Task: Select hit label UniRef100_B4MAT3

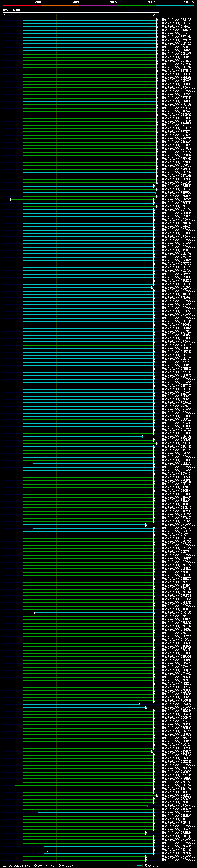Action: click(x=177, y=504)
